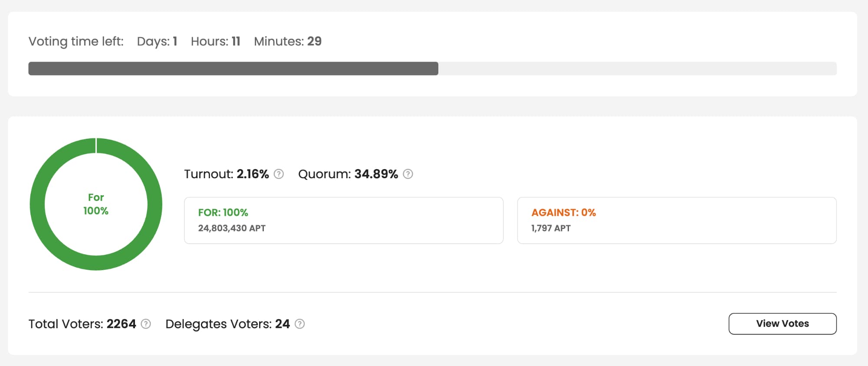Screen dimensions: 868x366
Task: Click the Quorum help question mark icon
Action: point(408,174)
